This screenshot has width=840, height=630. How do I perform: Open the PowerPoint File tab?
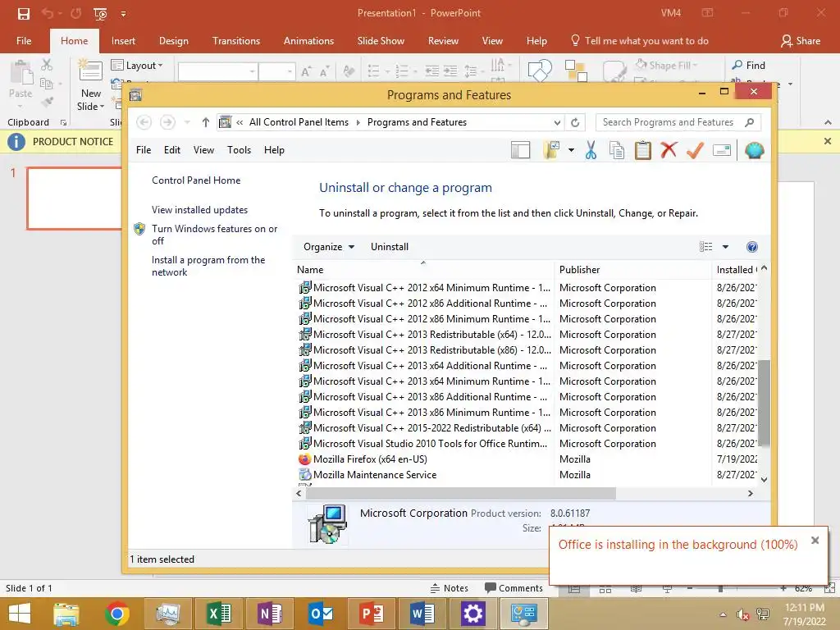[x=24, y=41]
